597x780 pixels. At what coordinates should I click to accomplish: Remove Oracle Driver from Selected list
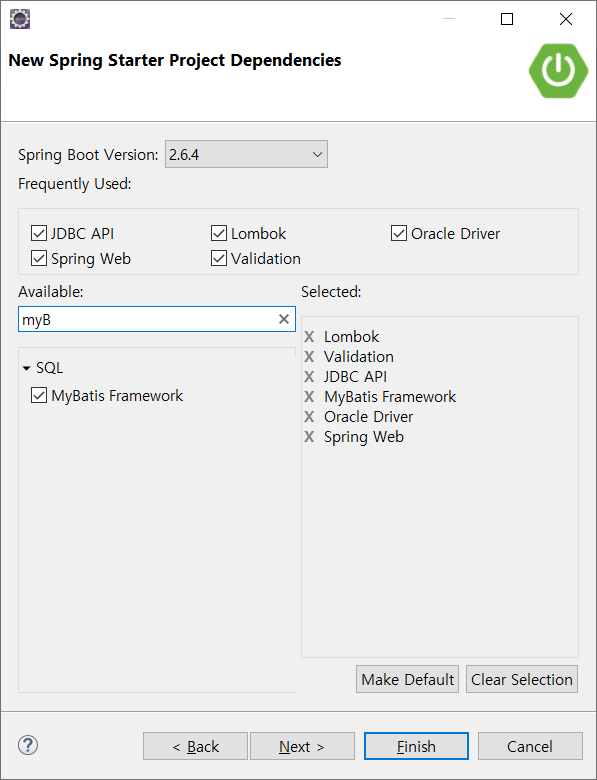(309, 416)
